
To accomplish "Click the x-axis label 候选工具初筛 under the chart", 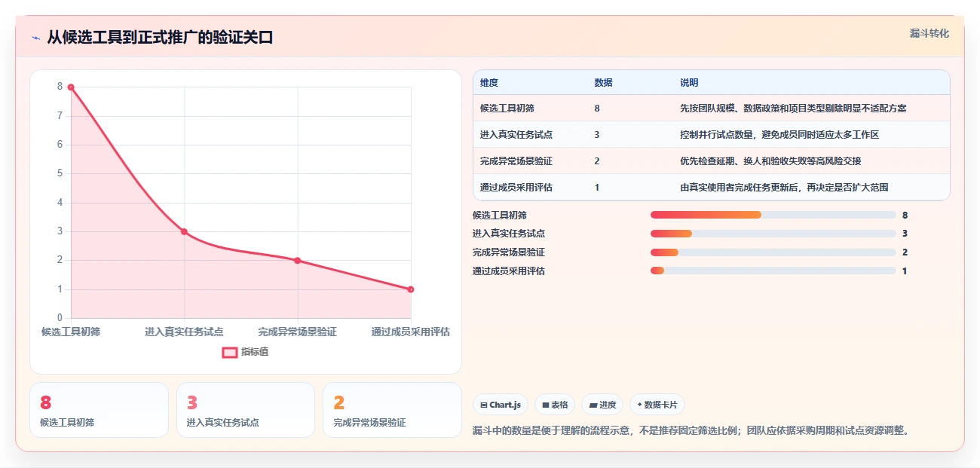I will (x=71, y=332).
